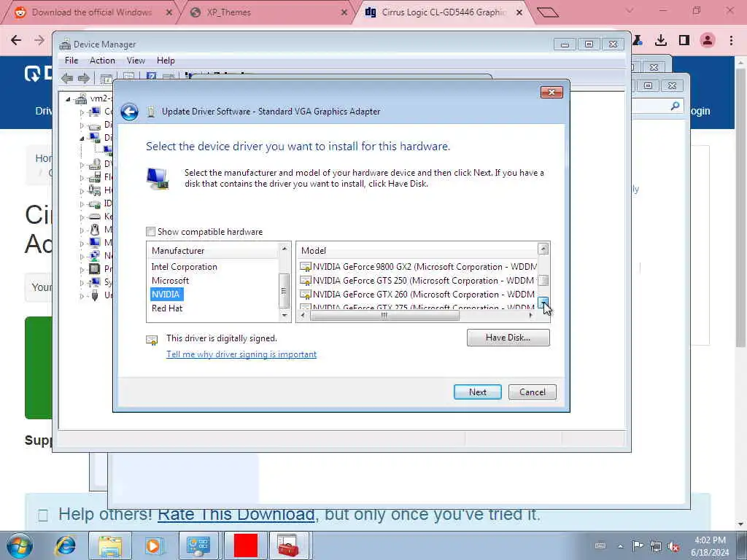Select Intel Corporation in the Manufacturer list
Viewport: 747px width, 560px height.
pos(184,267)
